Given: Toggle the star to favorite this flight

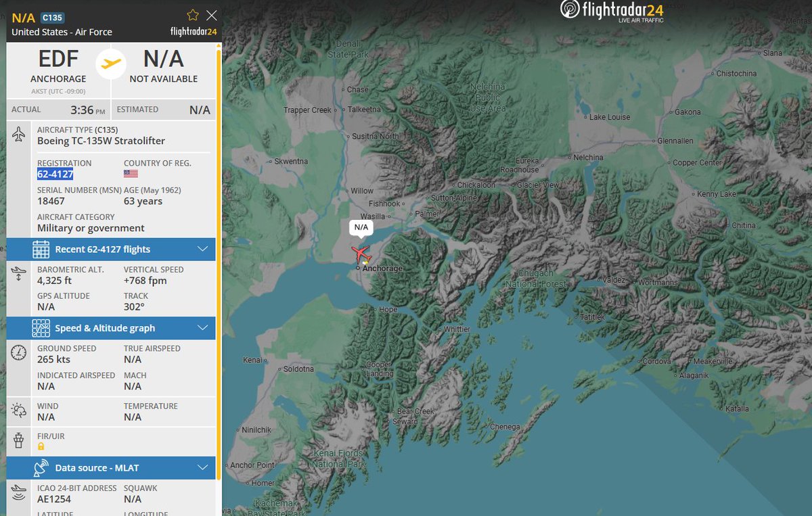Looking at the screenshot, I should point(192,14).
